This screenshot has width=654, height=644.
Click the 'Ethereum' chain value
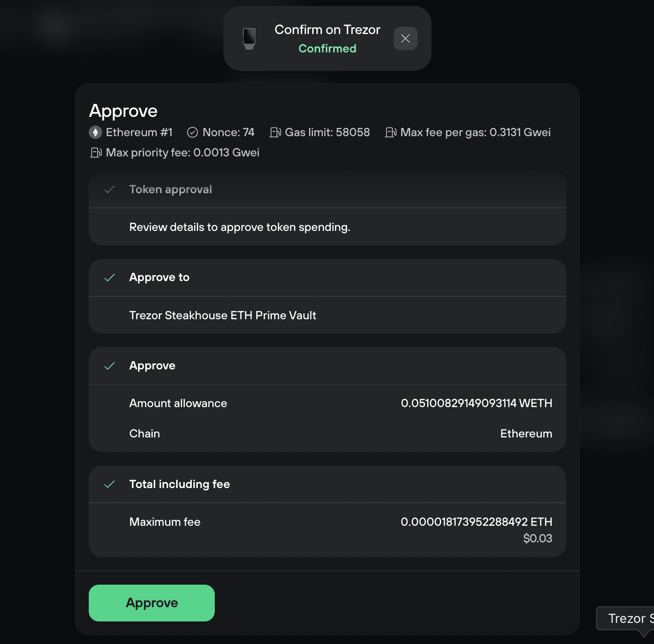point(526,434)
